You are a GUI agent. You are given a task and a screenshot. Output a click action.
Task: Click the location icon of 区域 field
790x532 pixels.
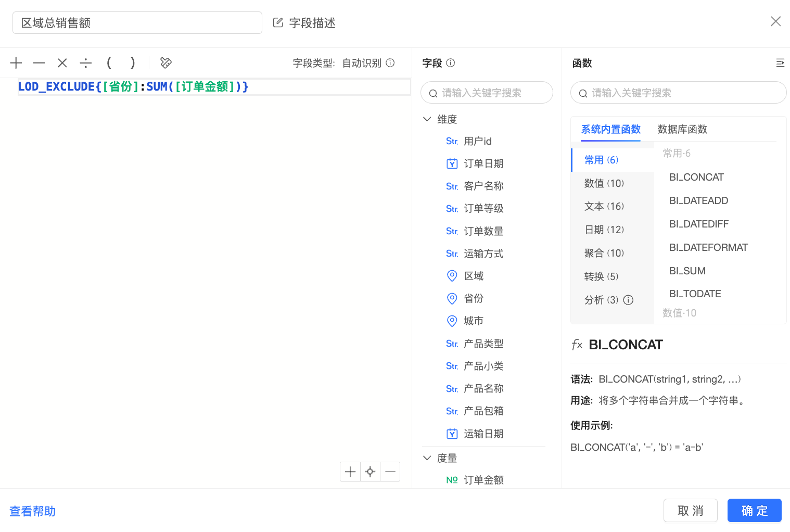[x=452, y=276]
